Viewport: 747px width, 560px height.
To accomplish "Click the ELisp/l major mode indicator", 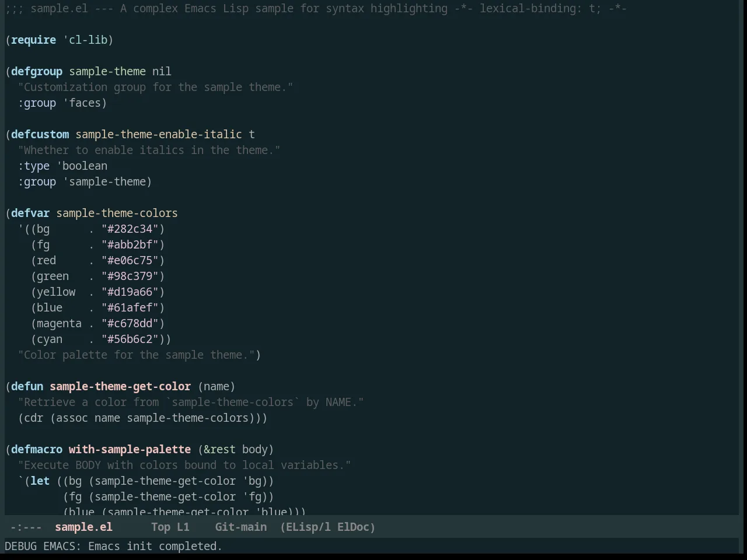I will click(305, 527).
